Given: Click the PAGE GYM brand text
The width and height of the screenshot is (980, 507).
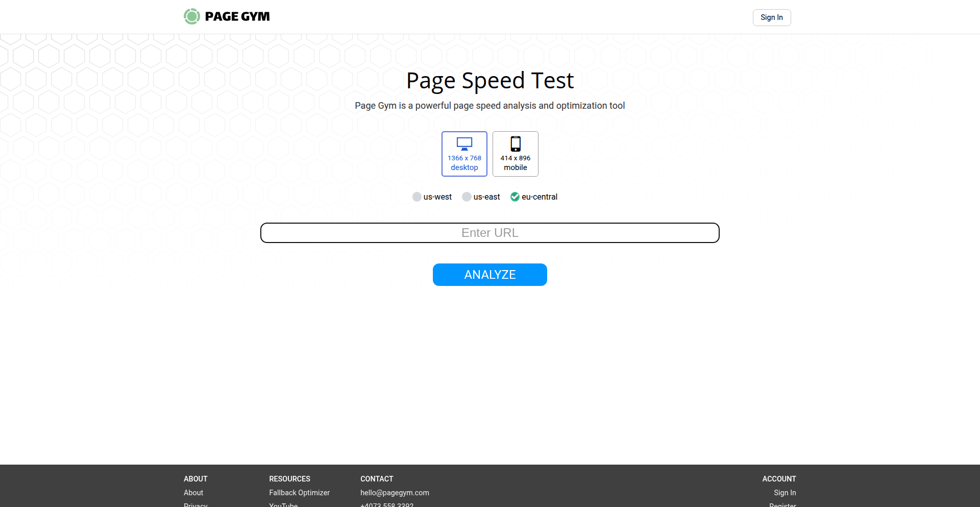Looking at the screenshot, I should pyautogui.click(x=237, y=16).
